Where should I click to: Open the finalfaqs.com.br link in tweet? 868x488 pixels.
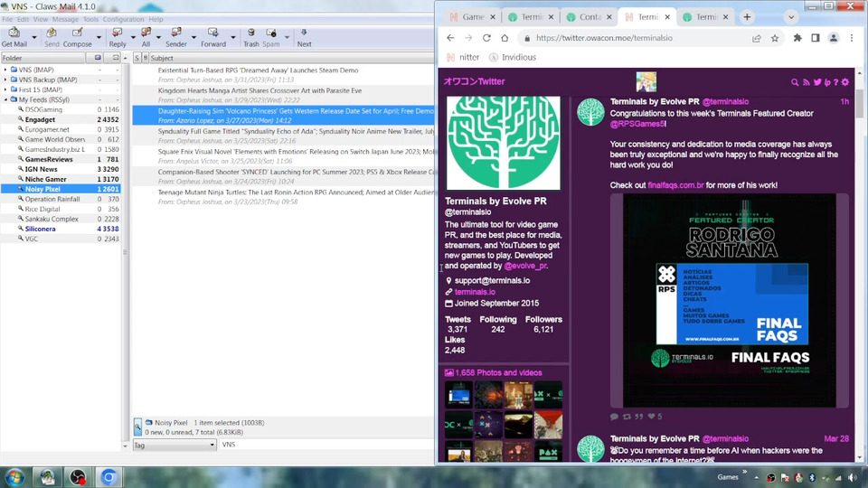click(x=675, y=185)
